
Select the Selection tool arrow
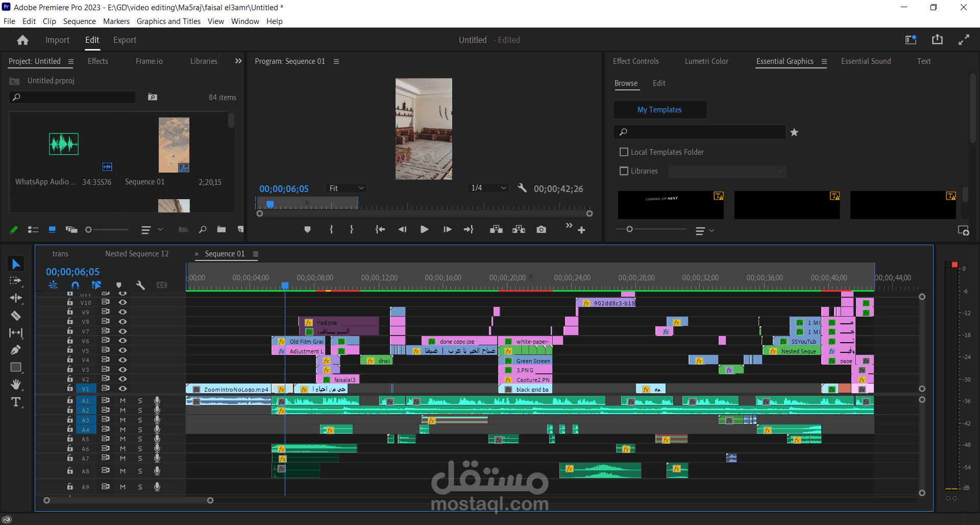16,264
